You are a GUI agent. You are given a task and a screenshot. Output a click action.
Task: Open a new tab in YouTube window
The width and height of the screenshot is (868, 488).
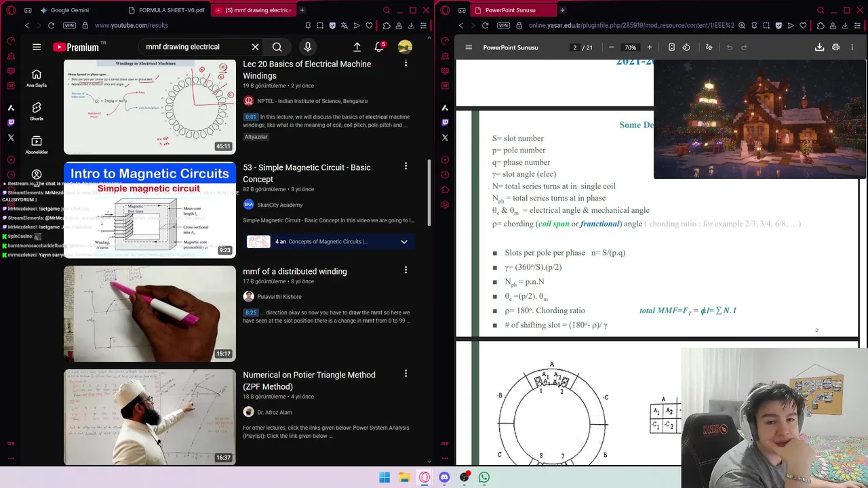point(302,10)
